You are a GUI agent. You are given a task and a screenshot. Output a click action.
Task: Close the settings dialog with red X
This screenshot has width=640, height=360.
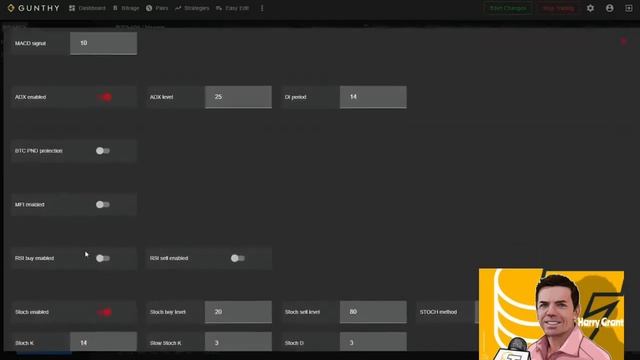(623, 41)
